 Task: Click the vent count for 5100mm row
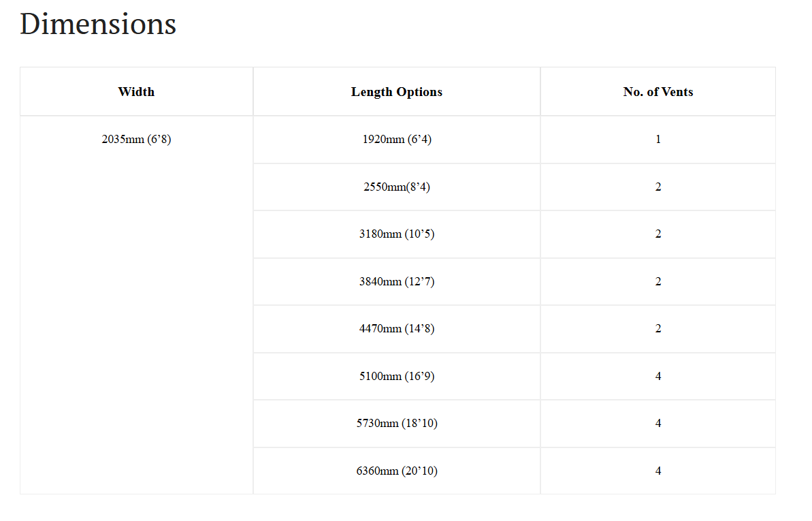coord(658,377)
